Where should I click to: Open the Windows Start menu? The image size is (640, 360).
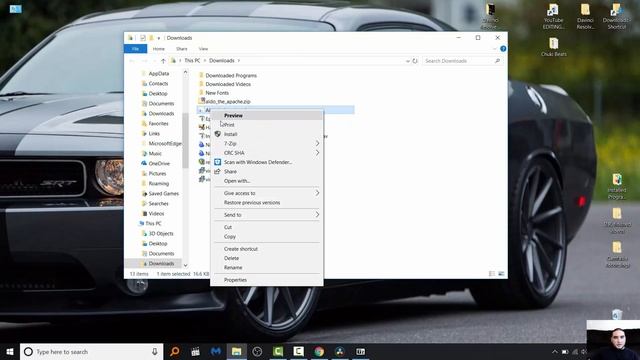[10, 351]
